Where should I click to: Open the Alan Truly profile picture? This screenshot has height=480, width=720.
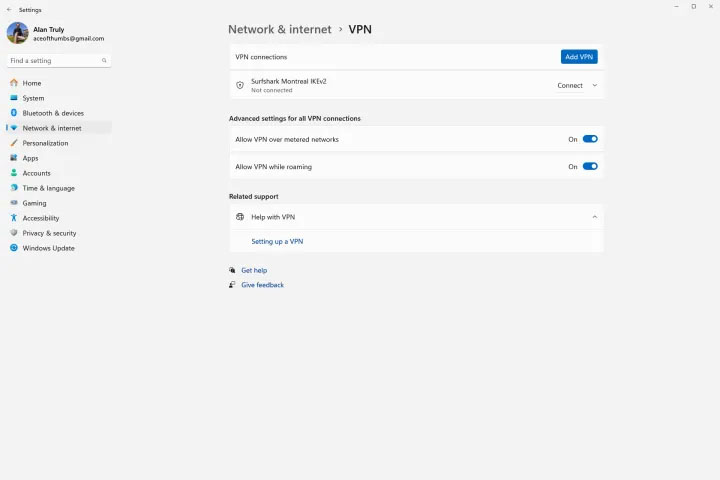17,34
